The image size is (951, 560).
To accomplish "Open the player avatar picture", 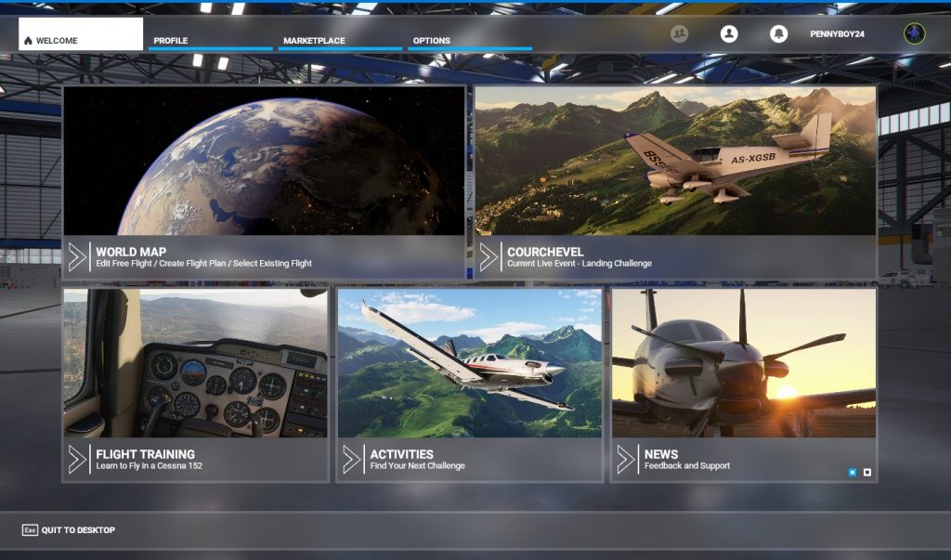I will tap(914, 33).
